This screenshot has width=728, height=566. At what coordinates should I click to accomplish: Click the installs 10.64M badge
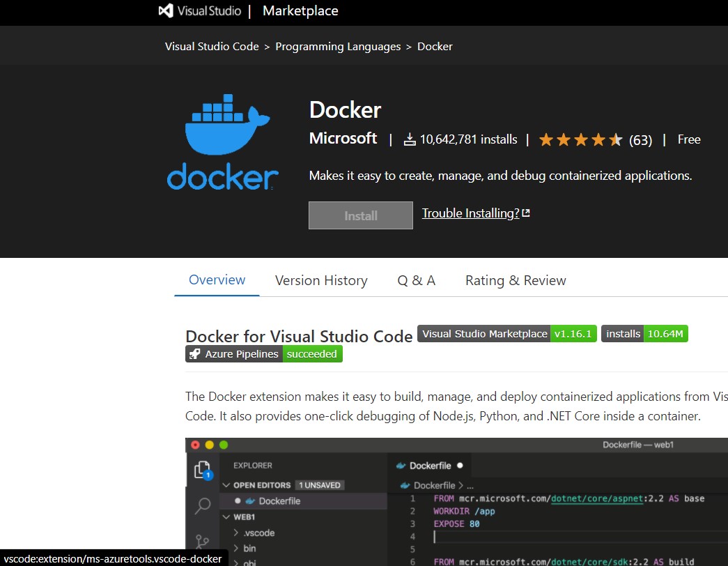[x=644, y=334]
